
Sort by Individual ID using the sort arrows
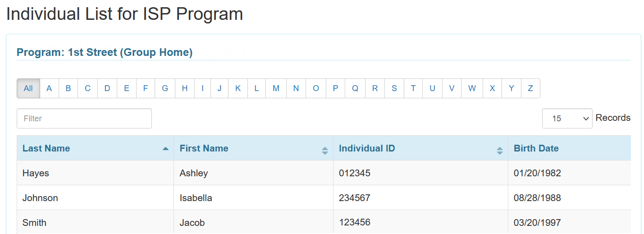(499, 151)
